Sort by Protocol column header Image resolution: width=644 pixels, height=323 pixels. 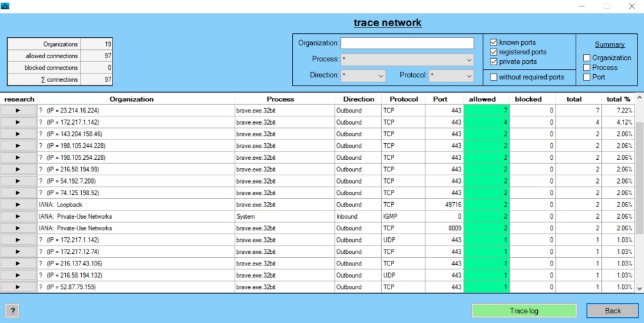[x=404, y=99]
